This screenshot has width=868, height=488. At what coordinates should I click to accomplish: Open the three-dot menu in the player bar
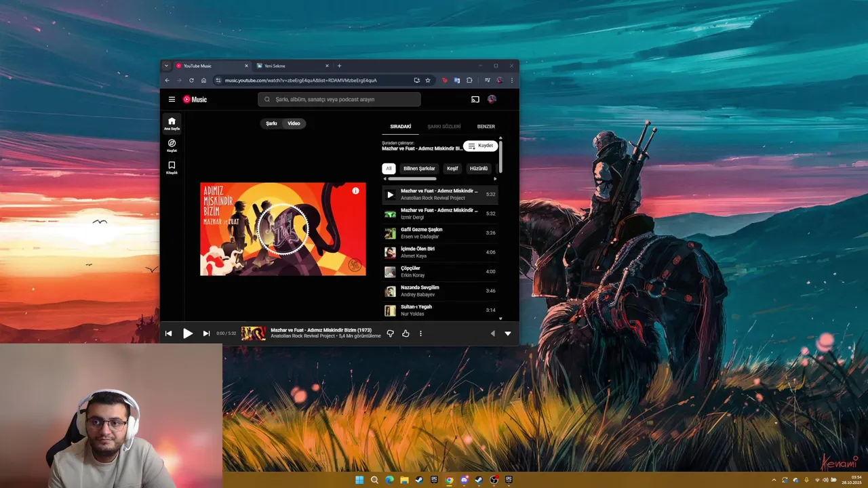(420, 333)
